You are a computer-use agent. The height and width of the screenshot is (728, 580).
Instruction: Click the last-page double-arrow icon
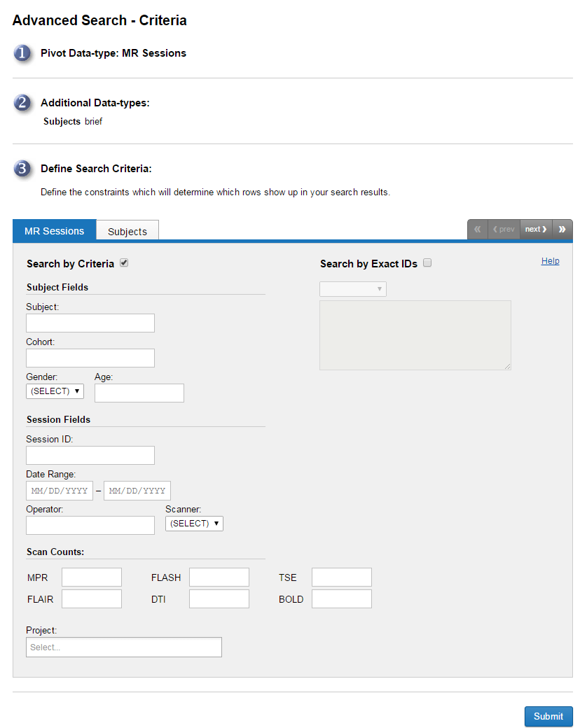coord(562,229)
